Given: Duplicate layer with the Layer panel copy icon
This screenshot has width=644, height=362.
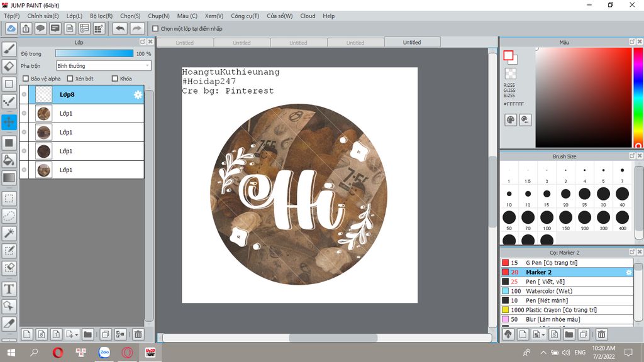Looking at the screenshot, I should click(x=106, y=334).
